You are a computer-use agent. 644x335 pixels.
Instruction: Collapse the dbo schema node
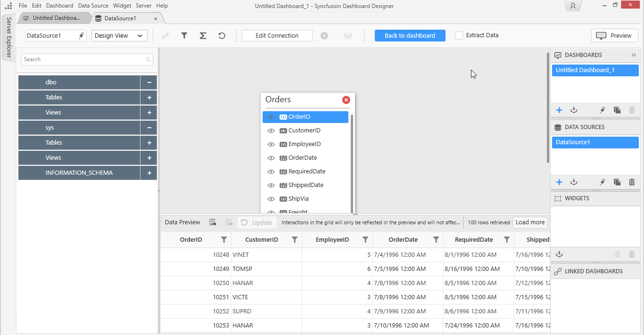pyautogui.click(x=149, y=82)
